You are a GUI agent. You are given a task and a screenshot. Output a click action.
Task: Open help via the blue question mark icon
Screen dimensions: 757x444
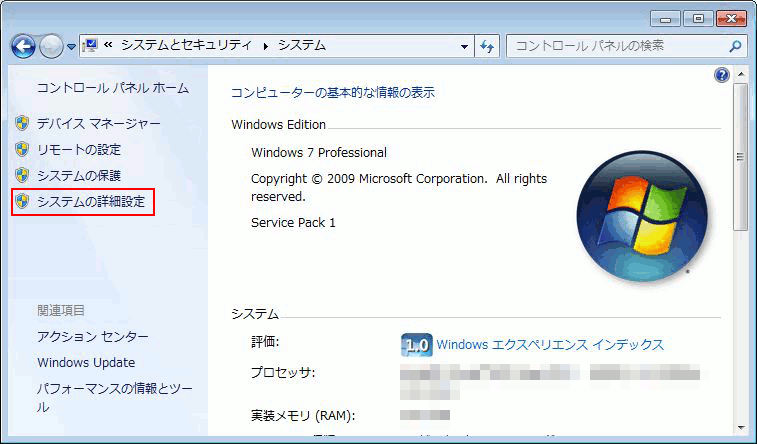click(x=722, y=76)
